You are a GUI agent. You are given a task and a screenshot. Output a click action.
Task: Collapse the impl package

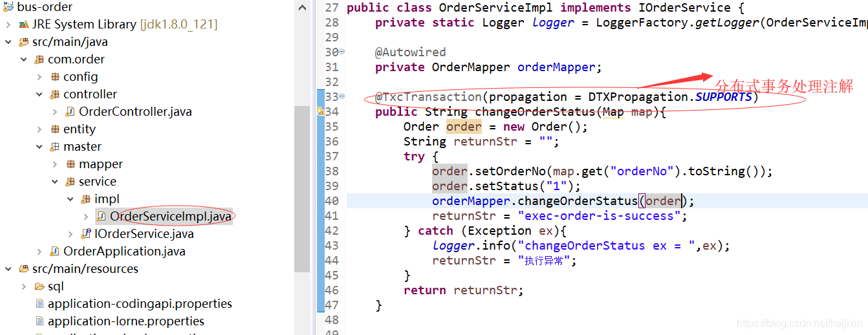70,199
